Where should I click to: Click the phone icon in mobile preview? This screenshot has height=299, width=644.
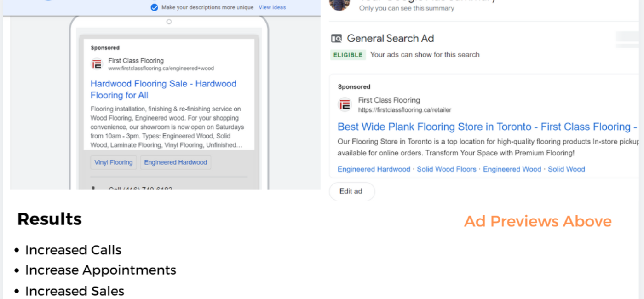94,188
